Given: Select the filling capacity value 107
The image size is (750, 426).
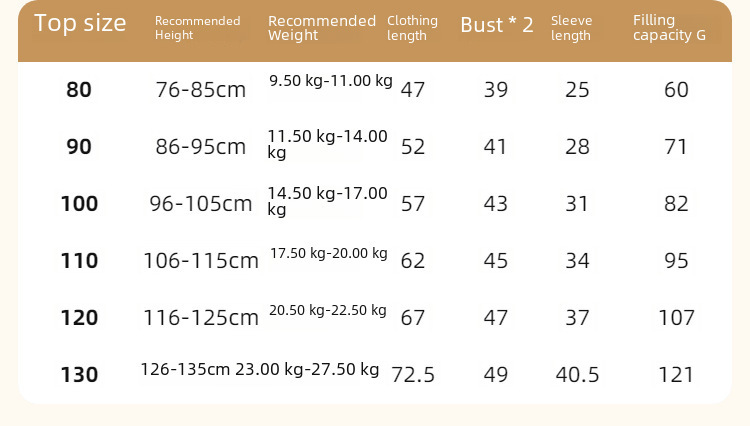Looking at the screenshot, I should coord(676,318).
